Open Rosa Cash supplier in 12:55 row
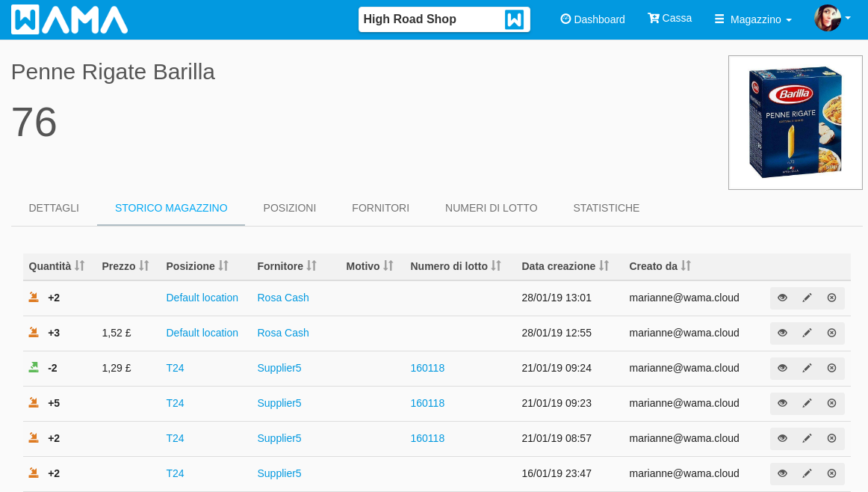Image resolution: width=868 pixels, height=492 pixels. click(x=283, y=333)
